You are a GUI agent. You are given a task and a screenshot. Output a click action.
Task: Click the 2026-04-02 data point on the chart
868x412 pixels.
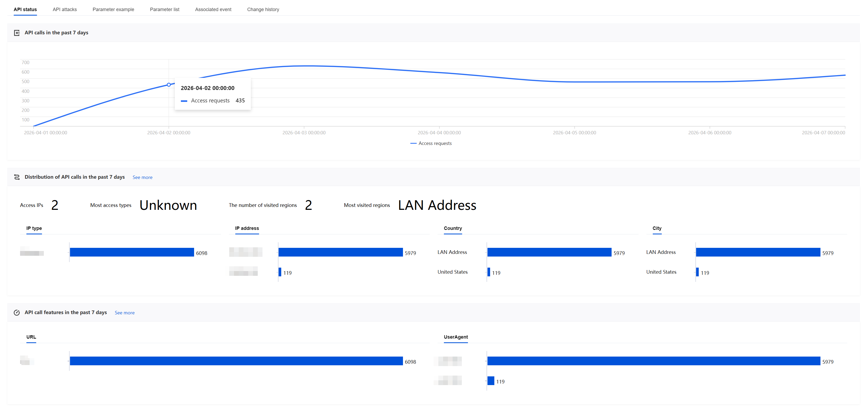[x=169, y=85]
